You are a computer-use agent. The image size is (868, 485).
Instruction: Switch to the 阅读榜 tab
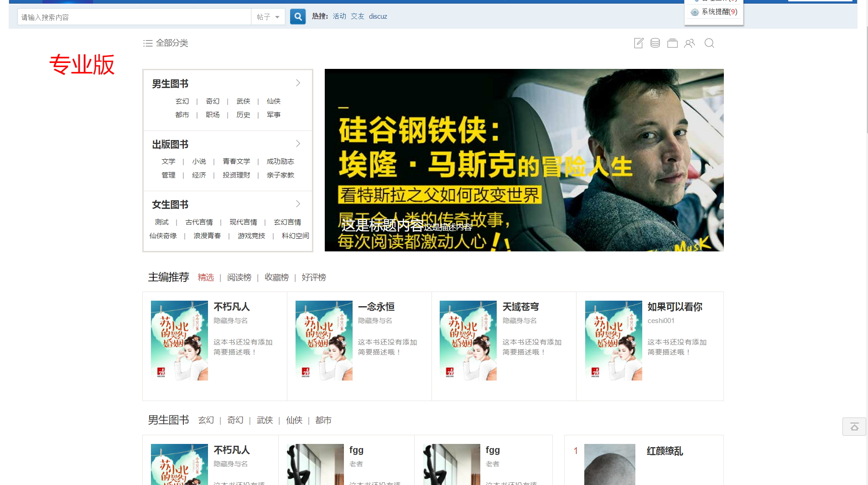pos(239,277)
